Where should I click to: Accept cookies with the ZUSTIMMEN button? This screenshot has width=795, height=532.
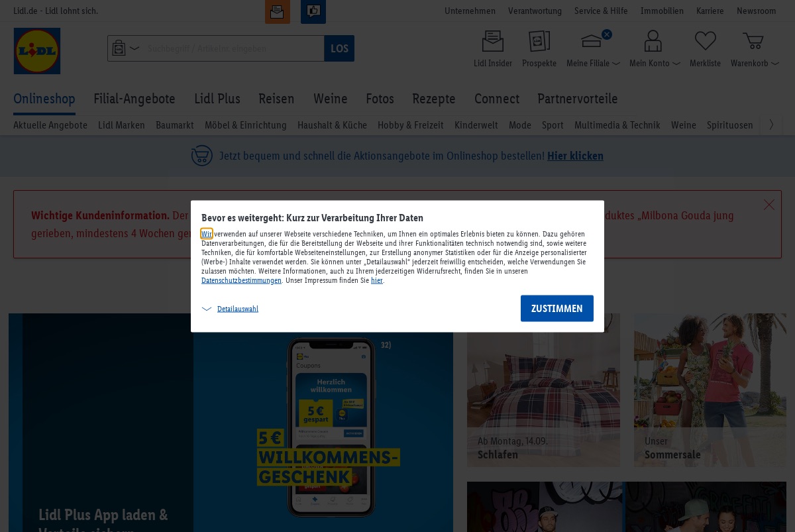click(557, 309)
